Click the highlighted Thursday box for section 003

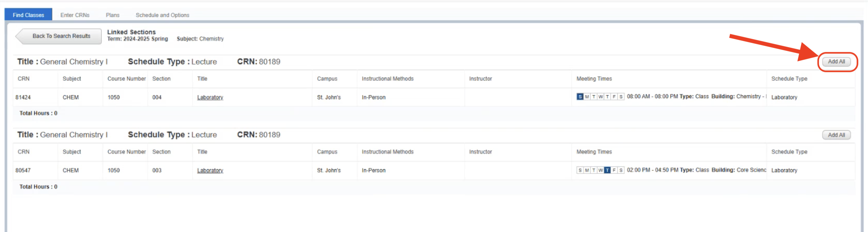pos(607,170)
